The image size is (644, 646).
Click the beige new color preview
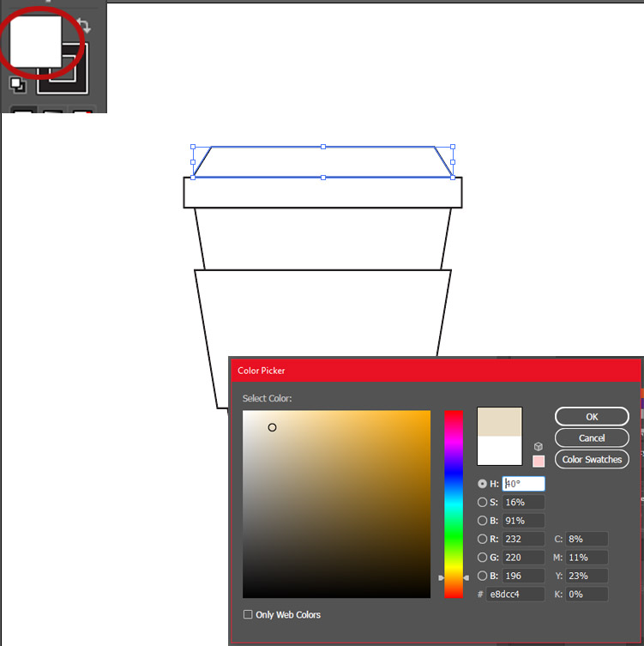pyautogui.click(x=499, y=421)
